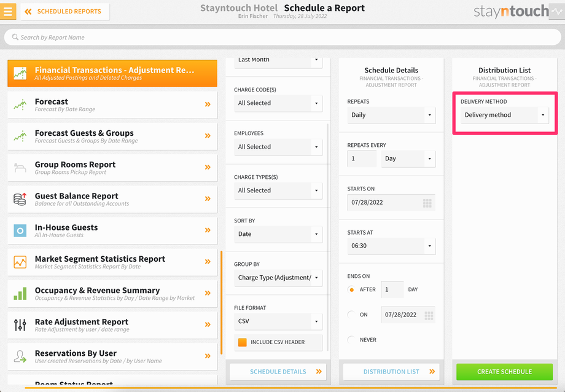Viewport: 565px width, 392px height.
Task: Open the Group By dropdown
Action: [x=278, y=278]
